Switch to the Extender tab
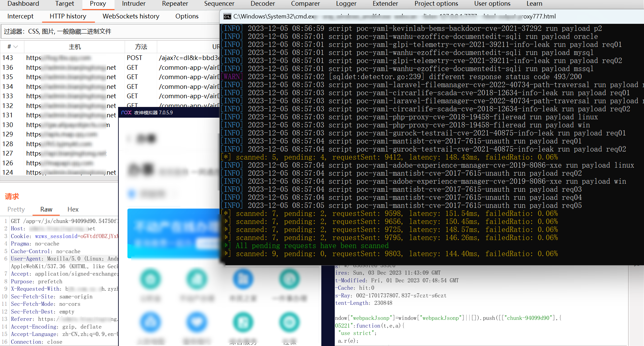The width and height of the screenshot is (644, 346). pos(385,4)
